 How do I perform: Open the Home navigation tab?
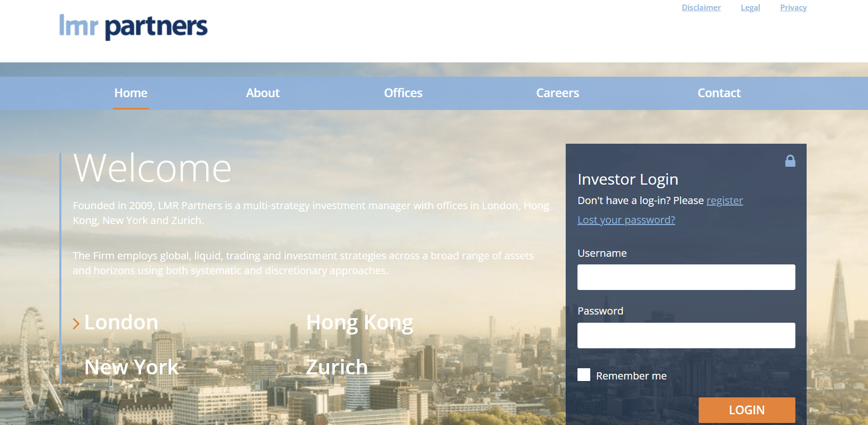131,93
